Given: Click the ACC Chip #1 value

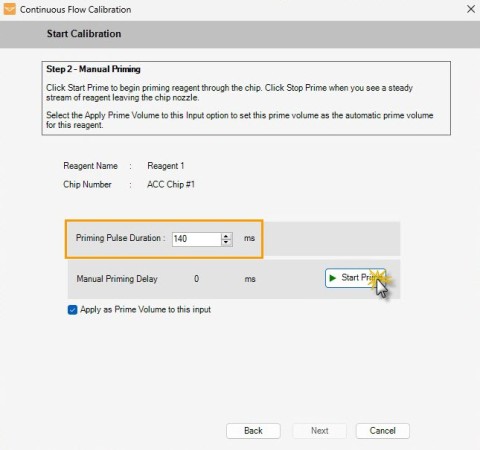Looking at the screenshot, I should (x=171, y=184).
